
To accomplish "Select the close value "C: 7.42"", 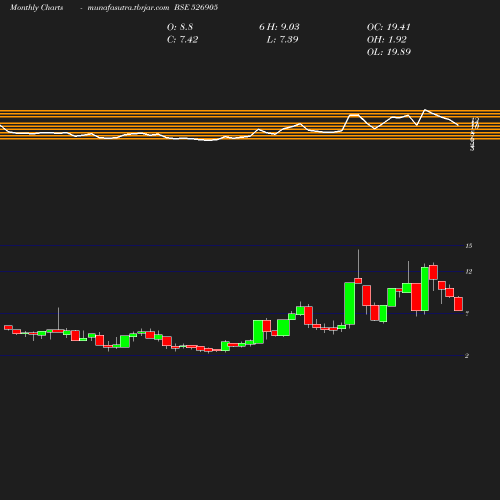I will [x=182, y=40].
